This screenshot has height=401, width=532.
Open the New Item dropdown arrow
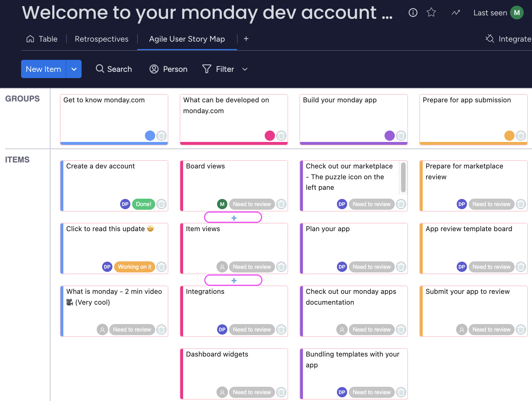tap(74, 69)
